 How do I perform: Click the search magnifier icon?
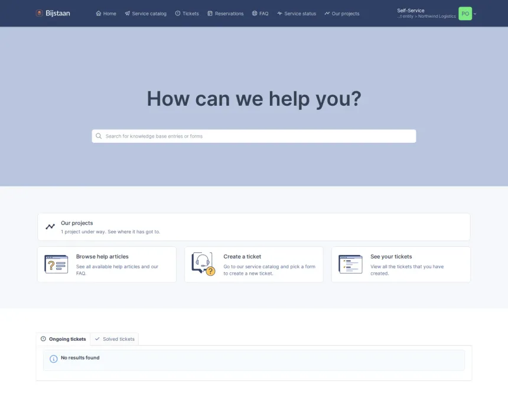click(x=99, y=136)
